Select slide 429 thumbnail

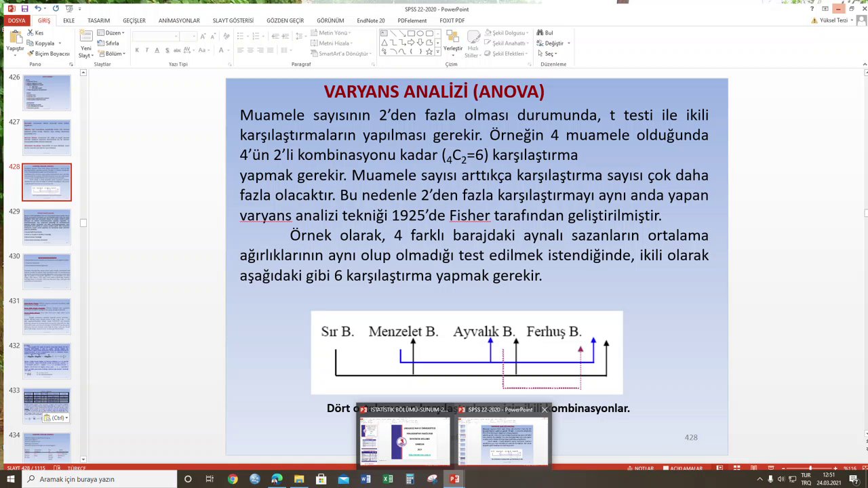[x=47, y=227]
